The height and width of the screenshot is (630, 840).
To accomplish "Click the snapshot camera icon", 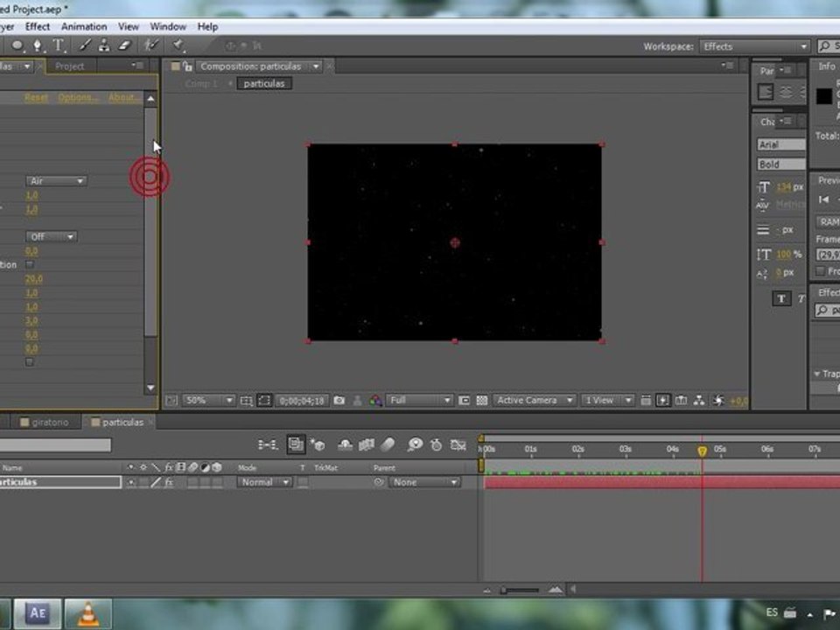I will point(339,400).
